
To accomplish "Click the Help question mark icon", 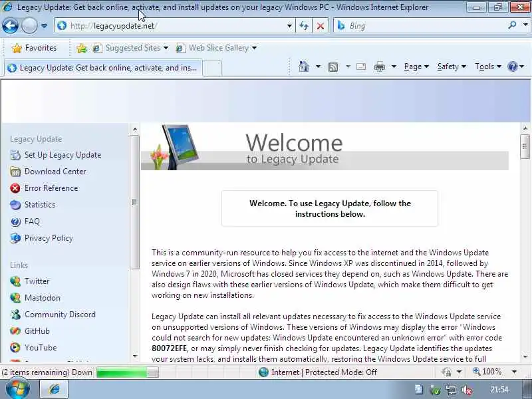I will pyautogui.click(x=512, y=66).
